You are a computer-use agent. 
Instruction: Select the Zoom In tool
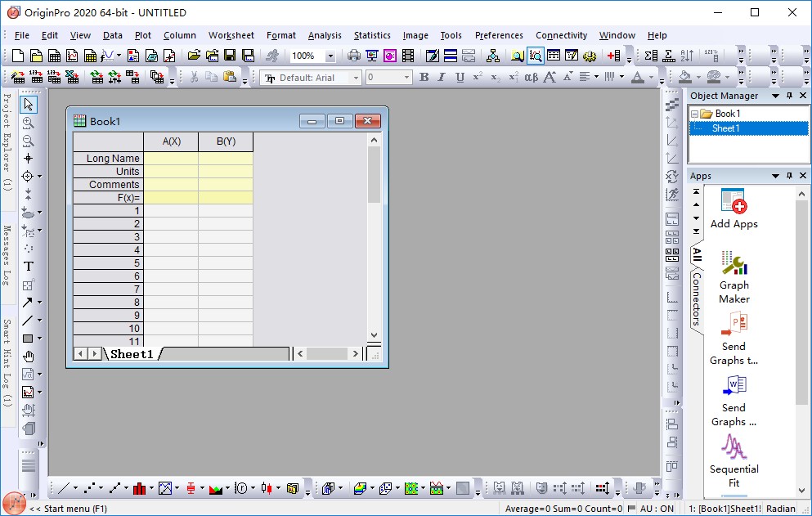(x=29, y=123)
